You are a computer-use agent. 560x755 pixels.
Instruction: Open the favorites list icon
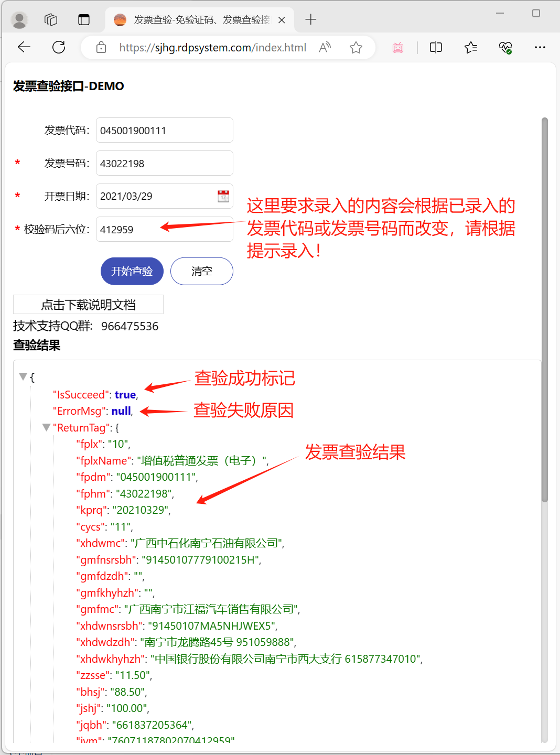470,48
